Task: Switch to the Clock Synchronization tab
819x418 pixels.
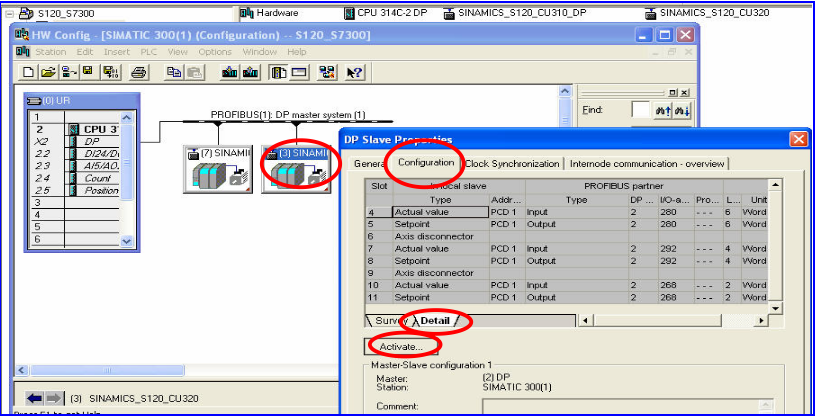Action: [513, 163]
